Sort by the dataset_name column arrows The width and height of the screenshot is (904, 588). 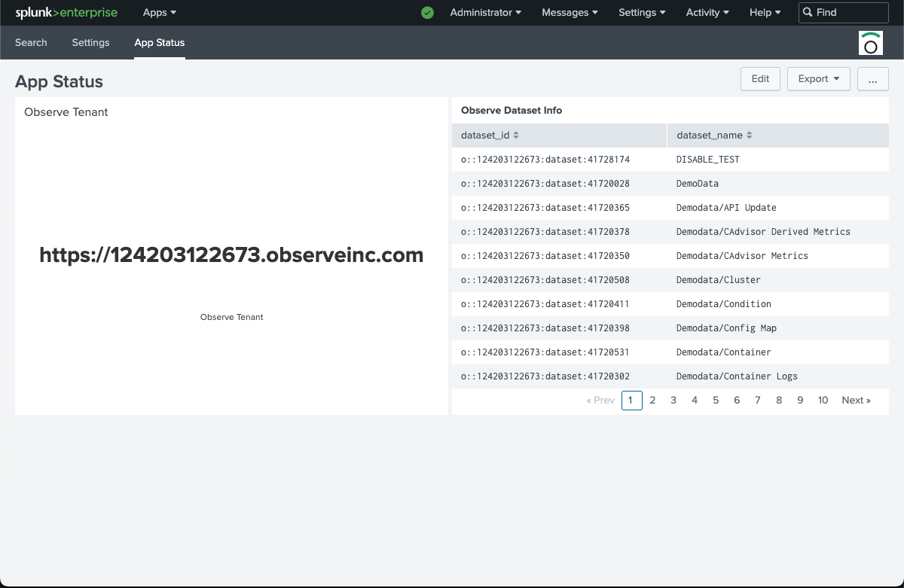[749, 136]
